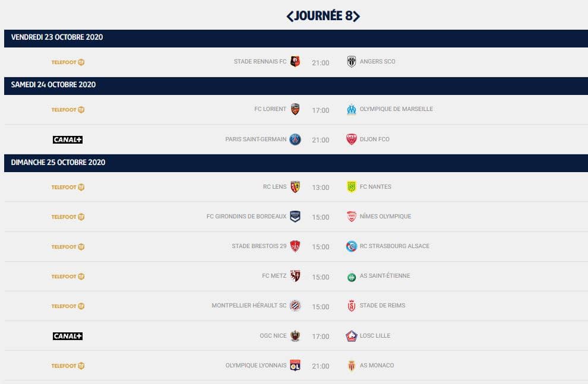Screen dimensions: 588x384
Task: Click the AS Saint-Étienne crest
Action: pos(352,277)
